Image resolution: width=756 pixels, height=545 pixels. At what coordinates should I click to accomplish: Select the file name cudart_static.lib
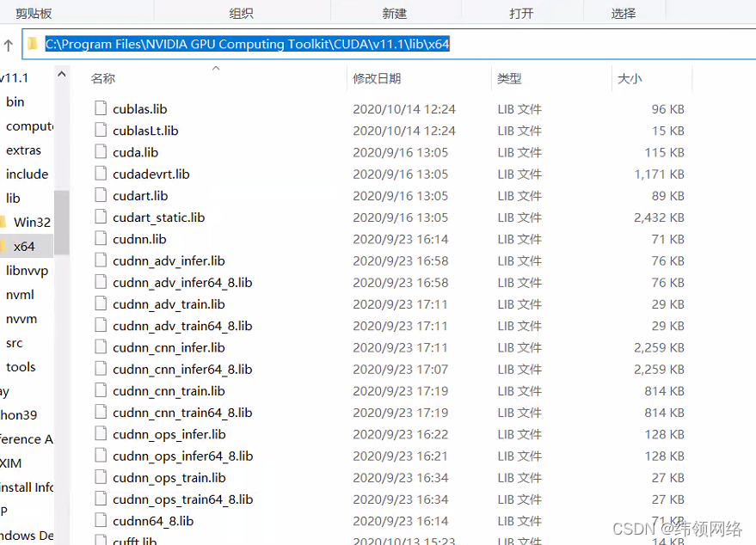[158, 217]
